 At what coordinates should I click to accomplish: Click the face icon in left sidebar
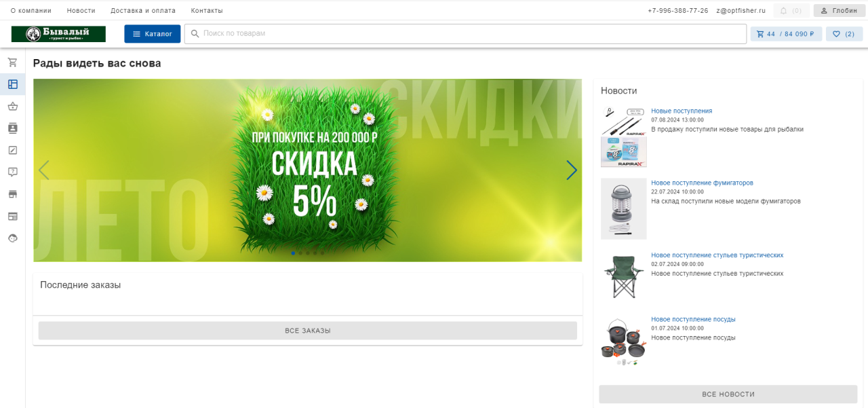(12, 238)
